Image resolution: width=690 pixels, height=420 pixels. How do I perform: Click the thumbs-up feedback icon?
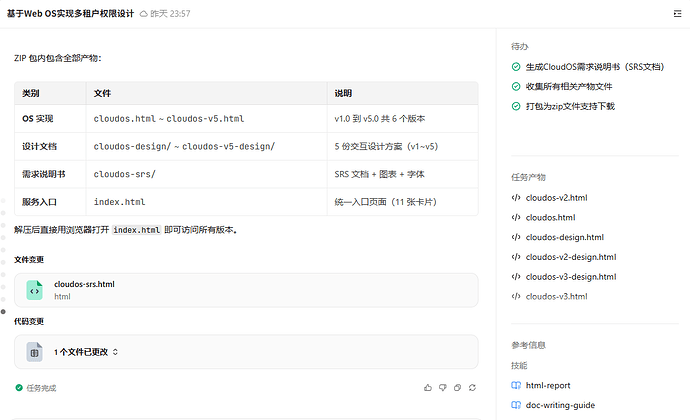(428, 387)
